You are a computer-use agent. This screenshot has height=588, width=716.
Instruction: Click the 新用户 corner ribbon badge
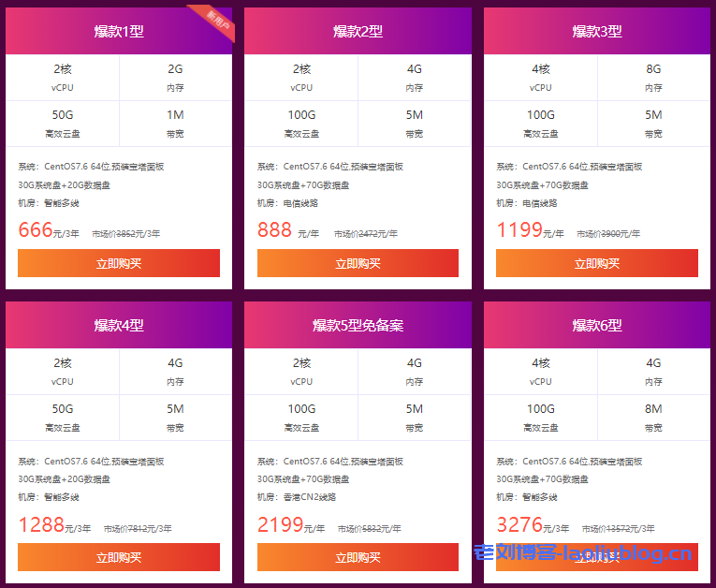[x=218, y=20]
